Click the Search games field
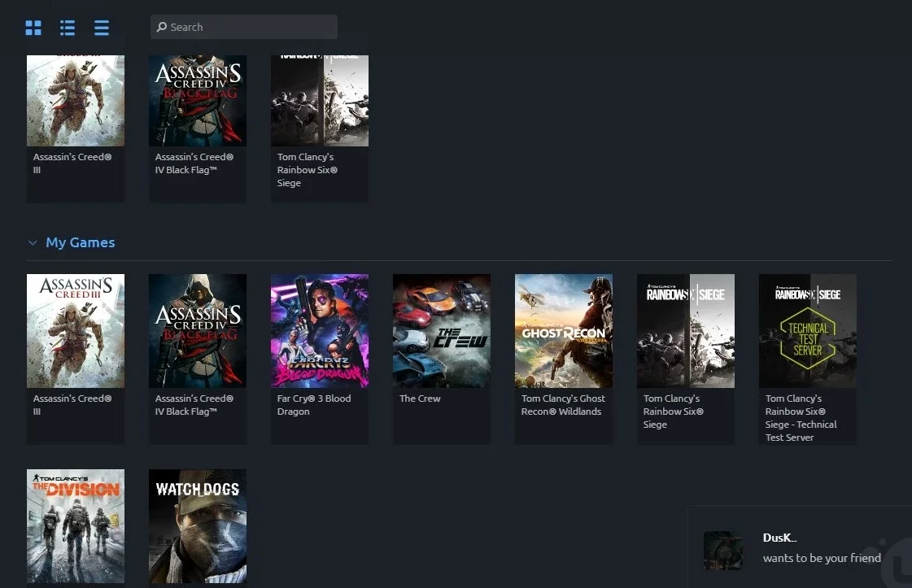Image resolution: width=912 pixels, height=588 pixels. coord(244,27)
